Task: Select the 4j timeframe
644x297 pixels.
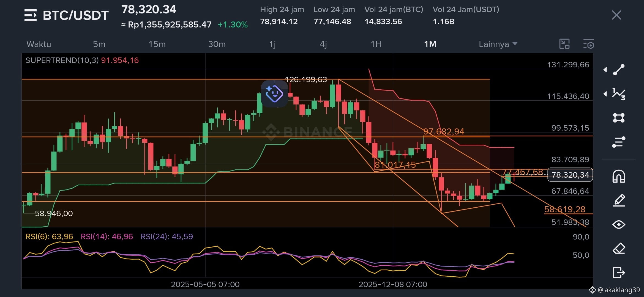Action: pos(323,44)
